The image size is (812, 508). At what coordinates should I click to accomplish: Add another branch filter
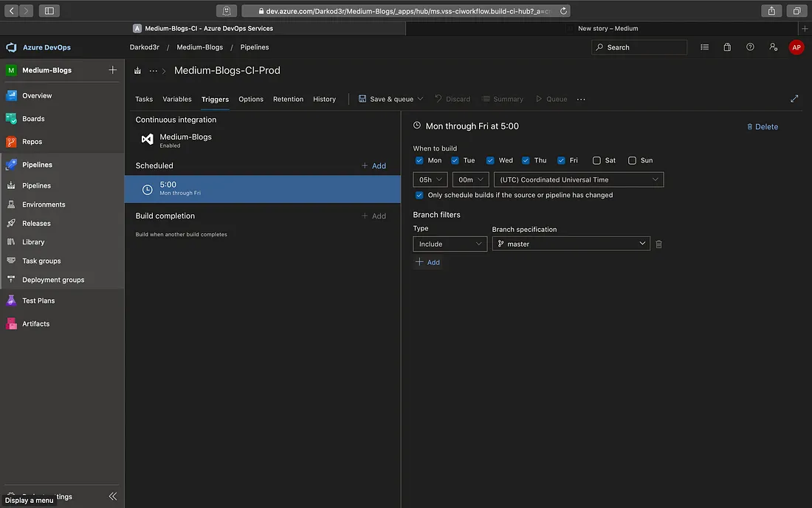[427, 262]
